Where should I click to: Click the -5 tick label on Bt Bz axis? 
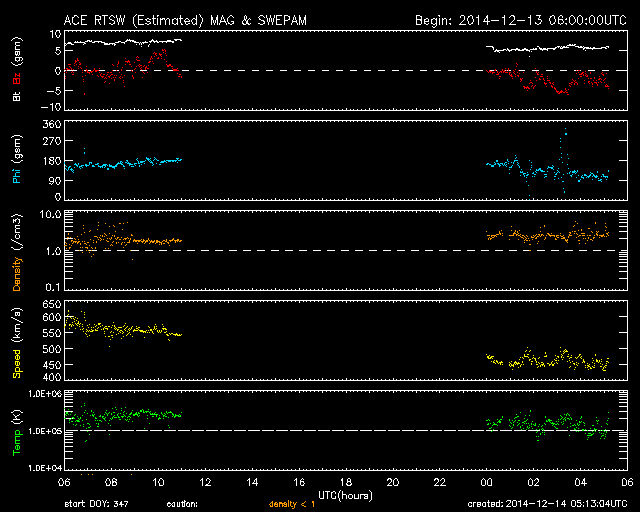coord(53,90)
